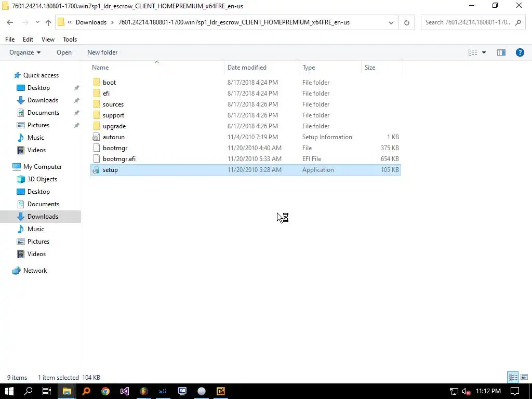This screenshot has width=532, height=399.
Task: Open the File menu
Action: tap(10, 39)
